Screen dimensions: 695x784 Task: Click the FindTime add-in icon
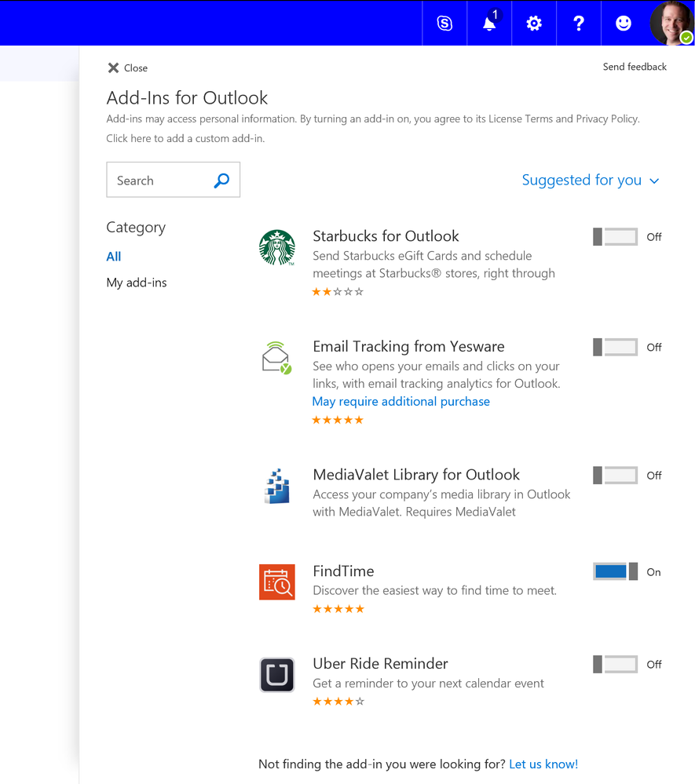[x=277, y=582]
